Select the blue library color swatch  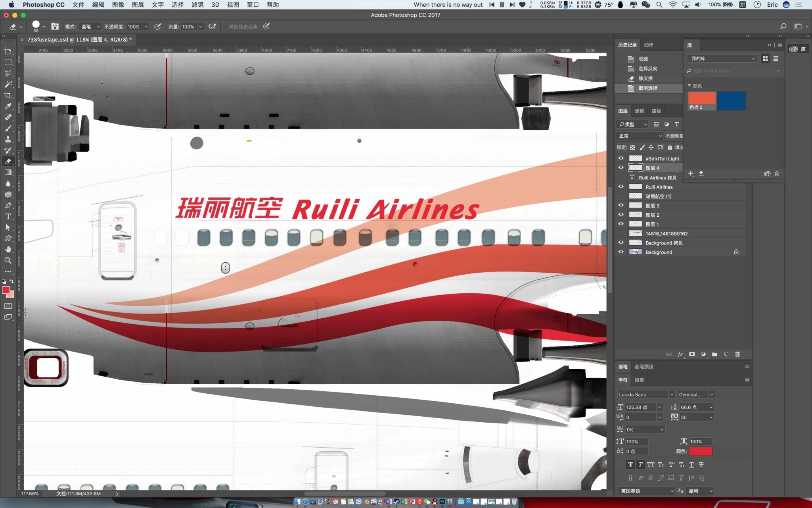coord(732,101)
